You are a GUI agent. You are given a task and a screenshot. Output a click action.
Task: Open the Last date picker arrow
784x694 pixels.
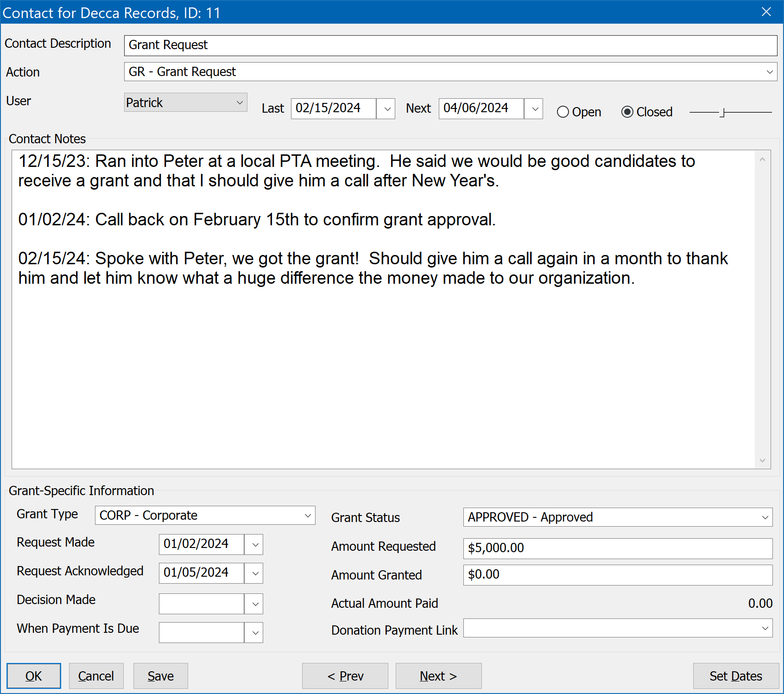386,109
